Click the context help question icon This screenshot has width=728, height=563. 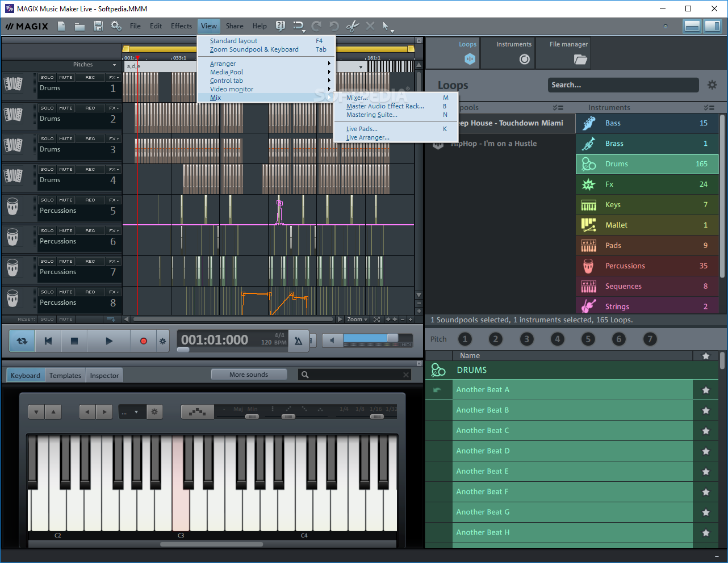coord(280,26)
